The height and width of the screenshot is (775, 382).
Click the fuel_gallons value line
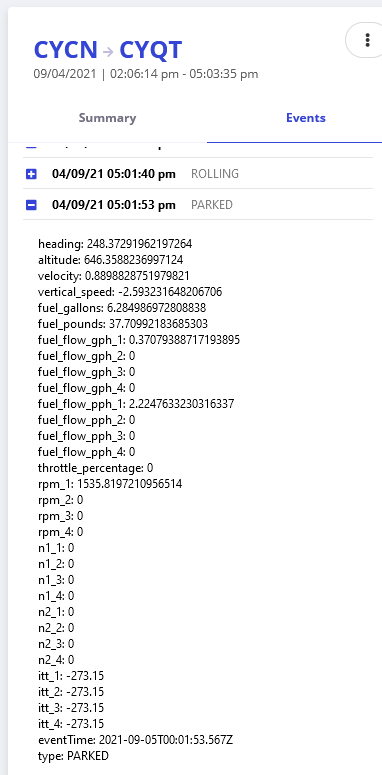click(x=122, y=308)
